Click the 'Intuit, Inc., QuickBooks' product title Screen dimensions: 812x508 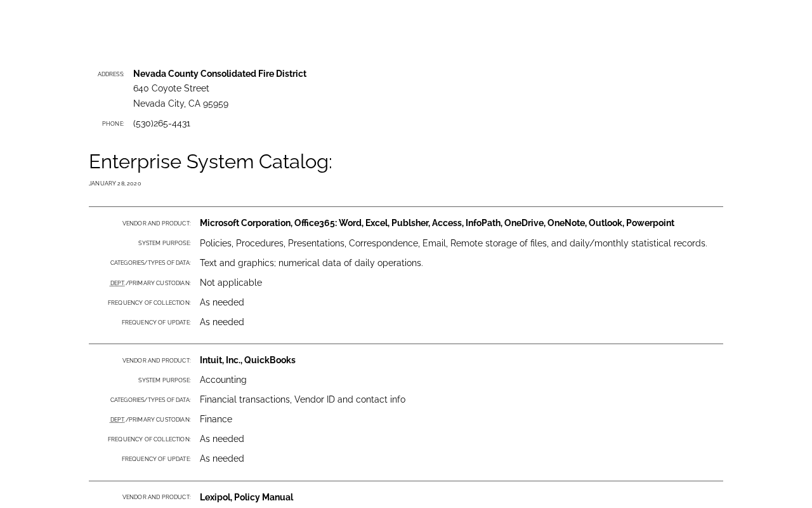point(247,360)
